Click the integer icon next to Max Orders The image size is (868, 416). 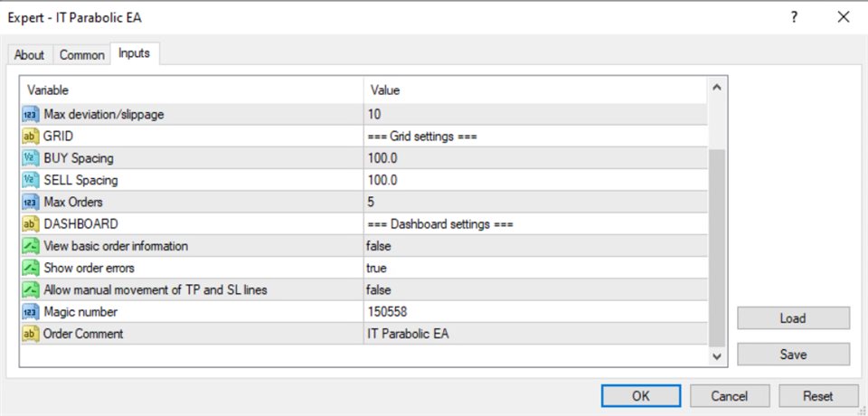[x=30, y=203]
